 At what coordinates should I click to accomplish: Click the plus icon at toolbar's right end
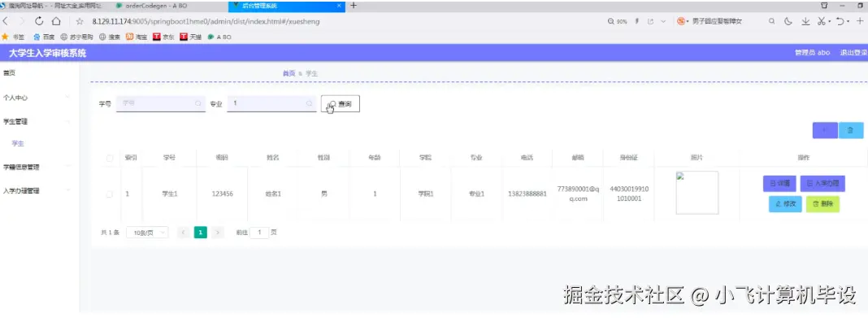click(860, 22)
